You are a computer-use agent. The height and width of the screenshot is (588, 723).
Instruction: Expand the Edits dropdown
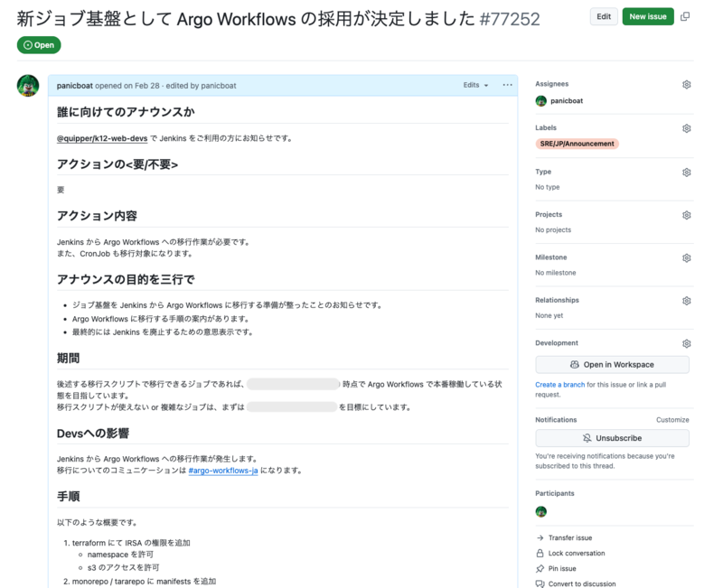[x=474, y=84]
